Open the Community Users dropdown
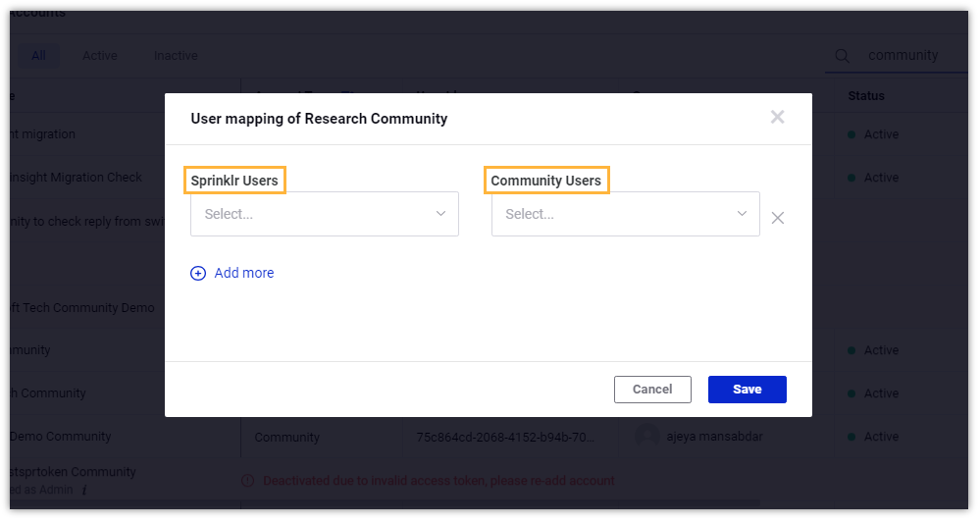The image size is (980, 523). [x=626, y=214]
